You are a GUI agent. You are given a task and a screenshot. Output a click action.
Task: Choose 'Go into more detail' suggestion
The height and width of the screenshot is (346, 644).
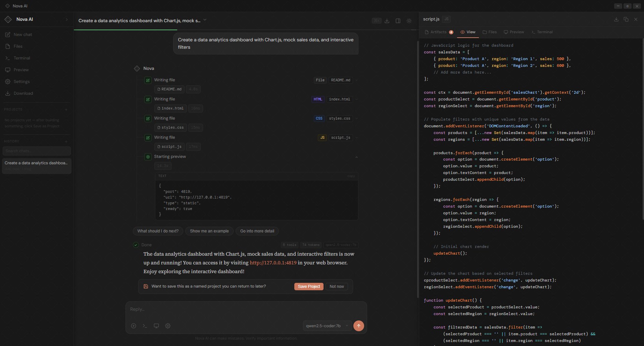point(257,231)
